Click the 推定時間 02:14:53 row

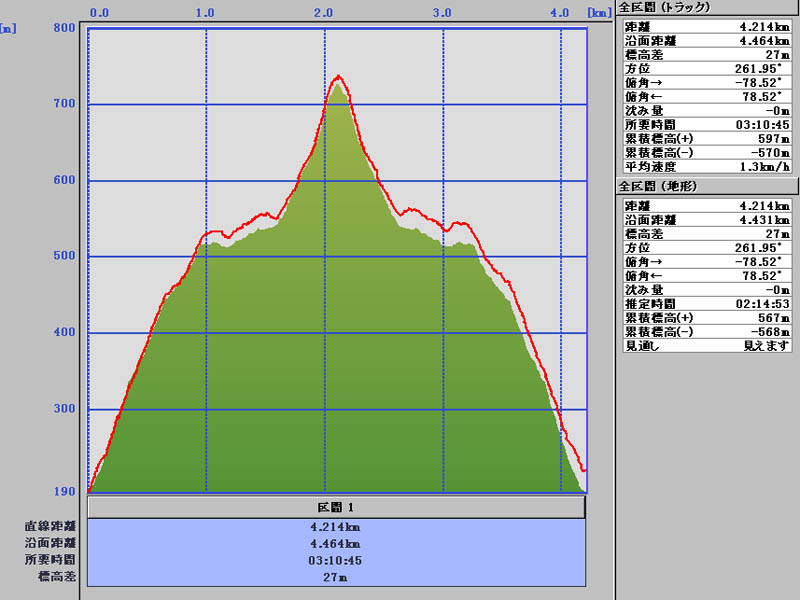coord(706,303)
